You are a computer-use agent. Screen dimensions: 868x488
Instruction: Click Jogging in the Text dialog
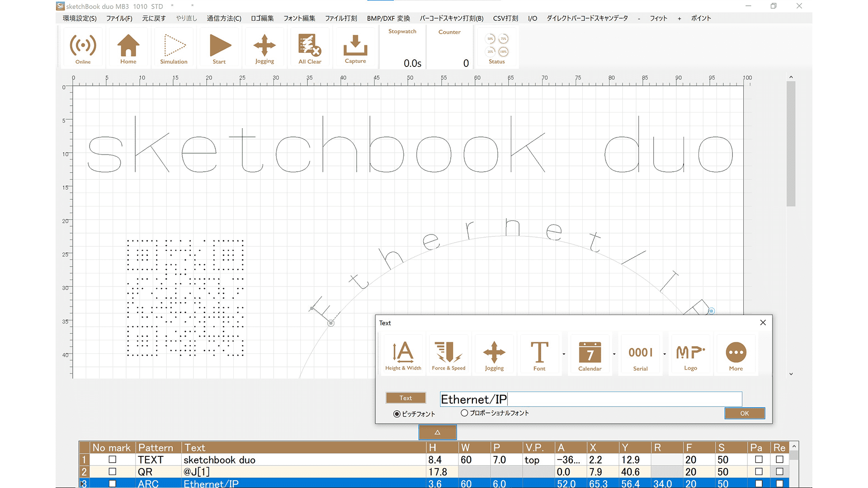[x=494, y=355]
